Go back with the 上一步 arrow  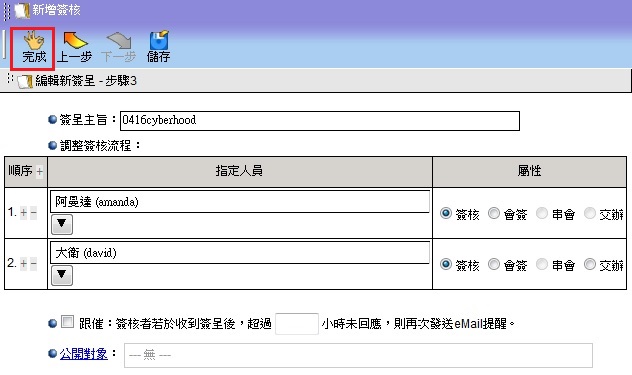click(75, 40)
